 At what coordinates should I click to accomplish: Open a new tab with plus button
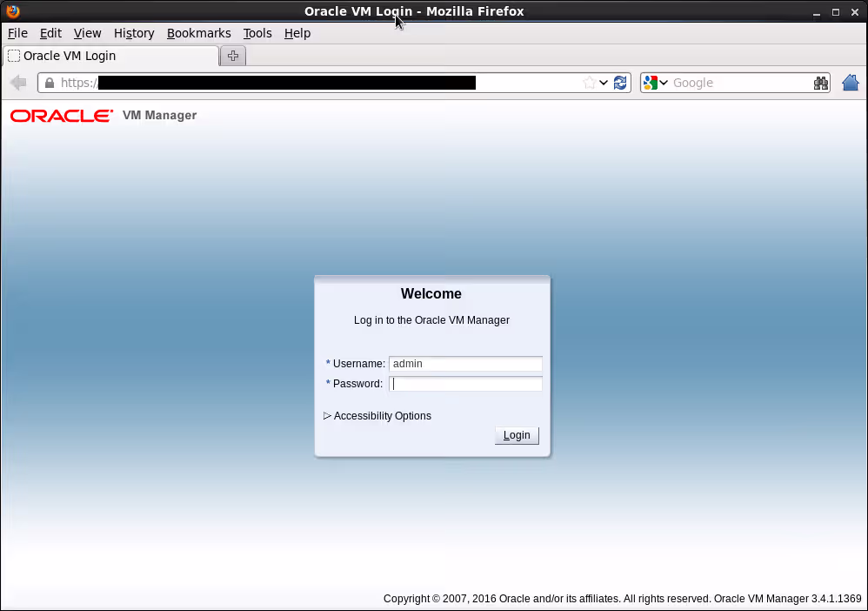(x=233, y=56)
